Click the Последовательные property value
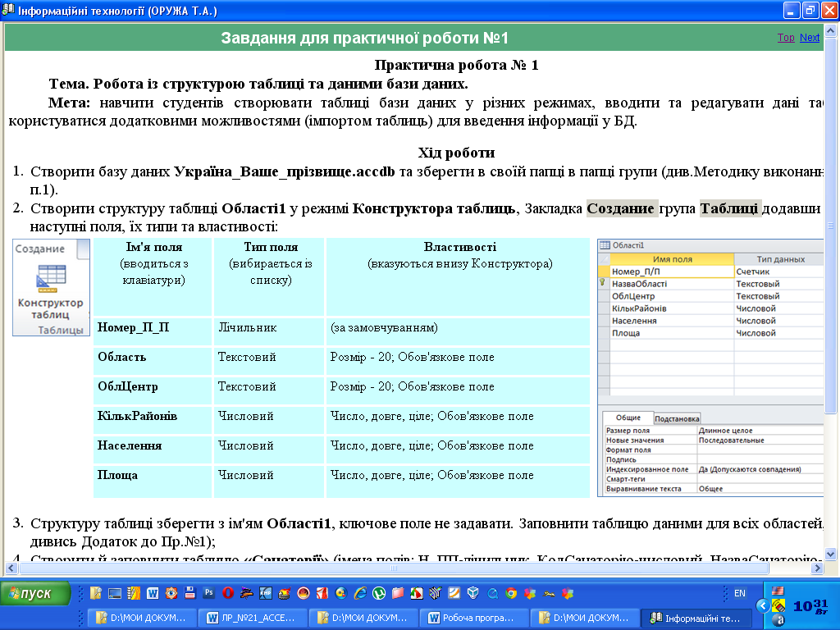This screenshot has height=630, width=840. pos(731,440)
